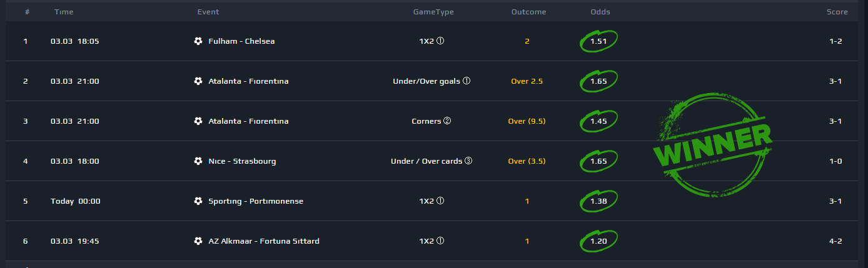
Task: Select the circled 1.51 odds value
Action: tap(599, 41)
